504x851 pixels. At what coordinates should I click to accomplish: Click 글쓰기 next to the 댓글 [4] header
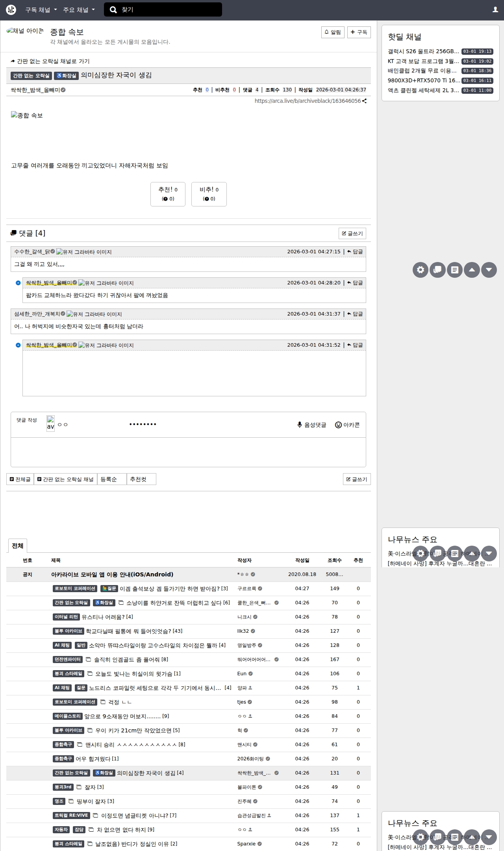tap(352, 234)
